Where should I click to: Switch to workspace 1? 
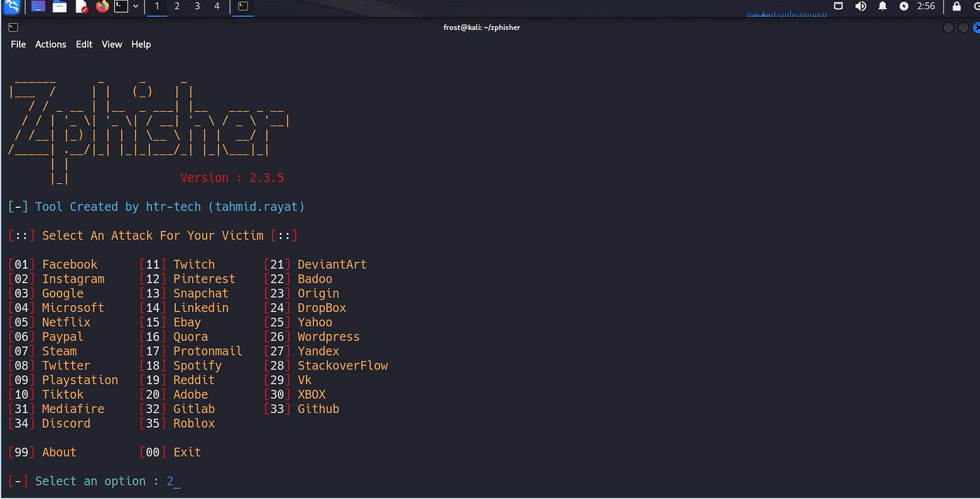point(157,7)
